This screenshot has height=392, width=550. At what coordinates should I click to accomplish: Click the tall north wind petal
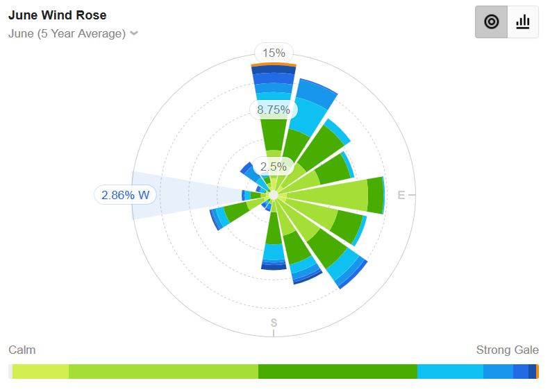point(274,111)
